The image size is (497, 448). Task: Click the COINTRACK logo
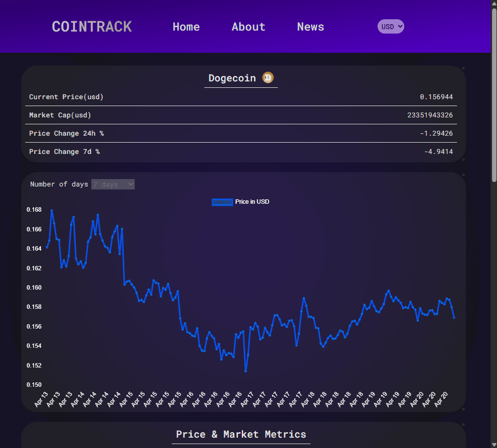(92, 27)
